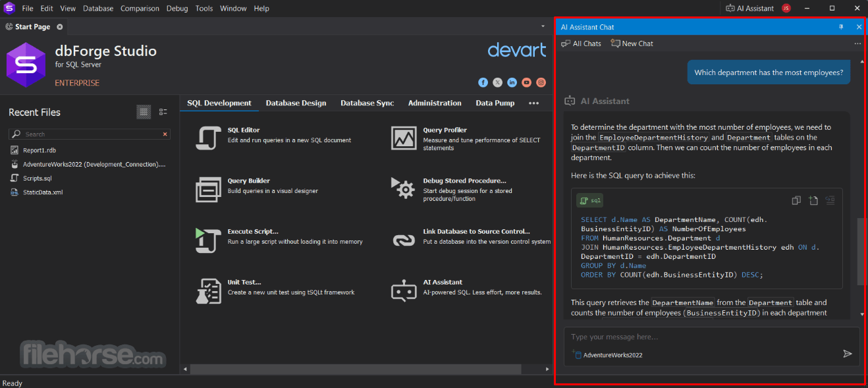Open the Database menu
Image resolution: width=868 pixels, height=388 pixels.
pyautogui.click(x=98, y=9)
